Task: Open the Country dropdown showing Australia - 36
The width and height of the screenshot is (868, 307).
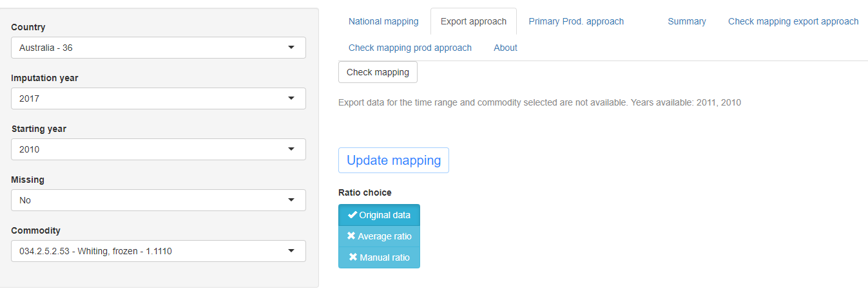Action: click(x=158, y=48)
